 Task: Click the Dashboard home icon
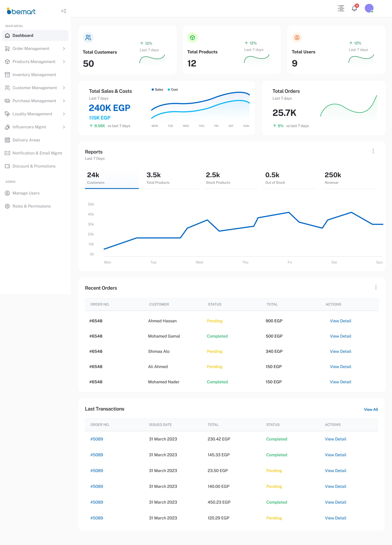7,36
